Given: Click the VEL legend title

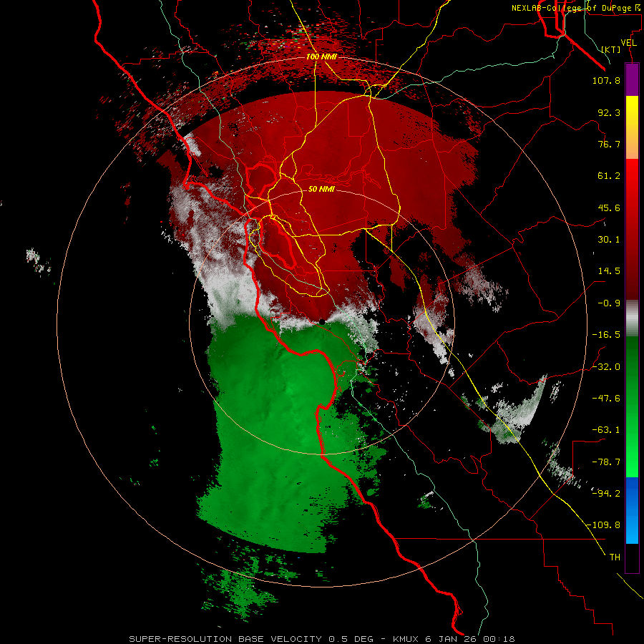Looking at the screenshot, I should (x=628, y=43).
